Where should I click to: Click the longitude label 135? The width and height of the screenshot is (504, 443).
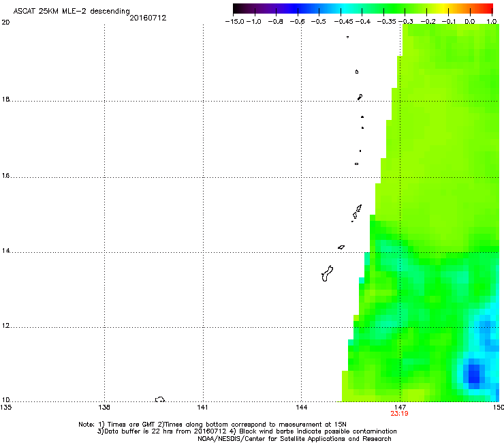pyautogui.click(x=5, y=407)
